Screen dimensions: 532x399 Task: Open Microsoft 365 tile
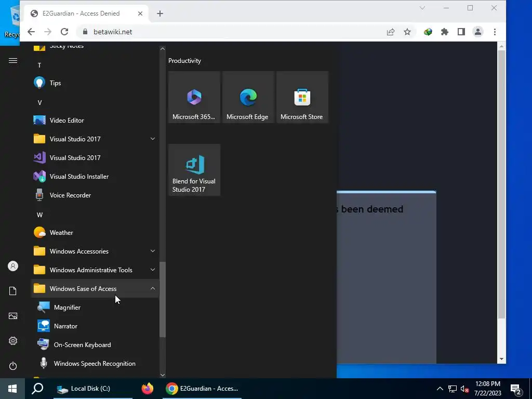(x=194, y=97)
